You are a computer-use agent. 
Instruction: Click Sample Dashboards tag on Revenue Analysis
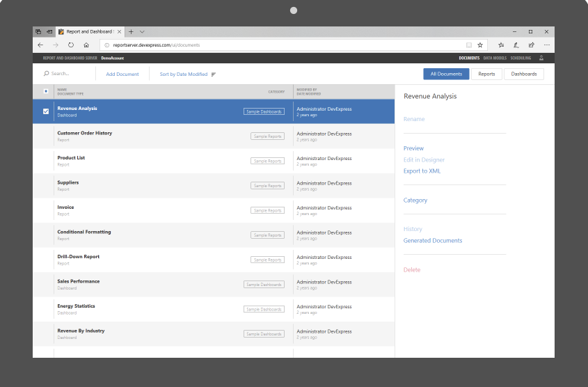click(x=264, y=112)
